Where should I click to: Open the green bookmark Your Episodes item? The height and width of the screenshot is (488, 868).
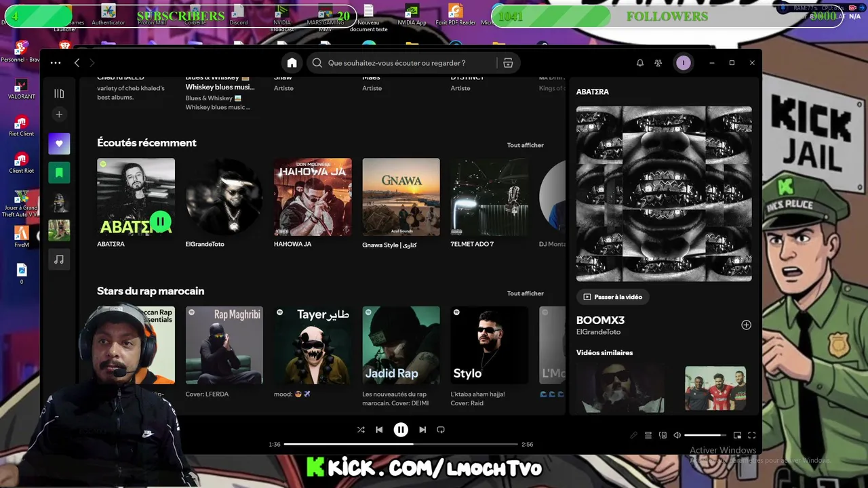[59, 173]
